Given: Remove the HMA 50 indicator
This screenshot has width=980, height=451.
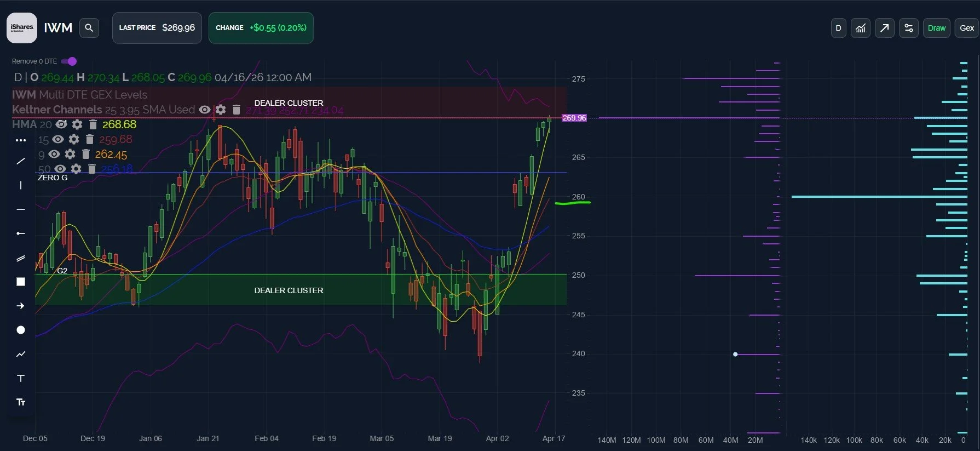Looking at the screenshot, I should (x=92, y=169).
